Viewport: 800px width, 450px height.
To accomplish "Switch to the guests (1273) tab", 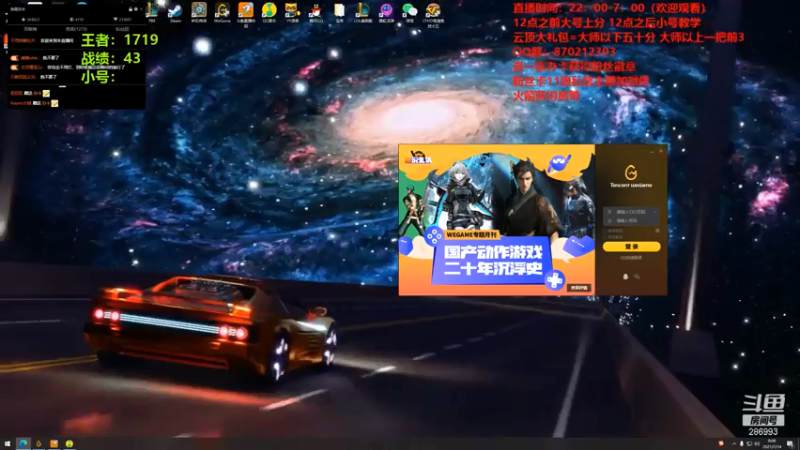I will pyautogui.click(x=76, y=29).
